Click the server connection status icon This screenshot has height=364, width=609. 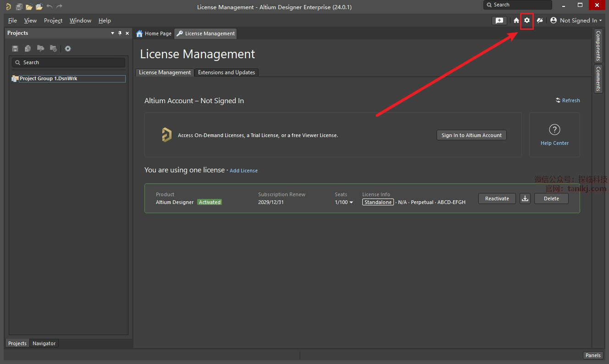(540, 21)
